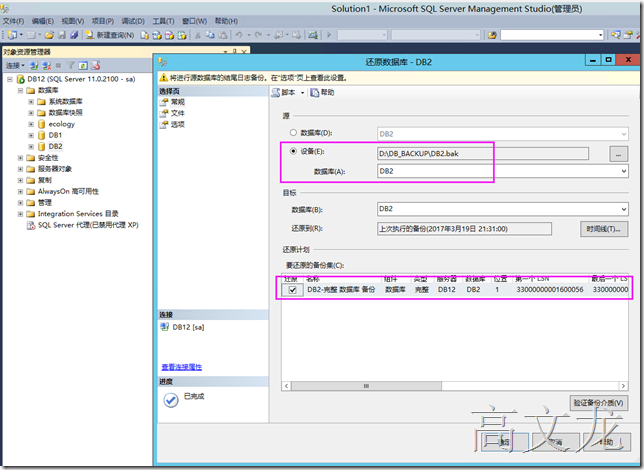Select the SQL Server 代理 tree item

tap(88, 225)
